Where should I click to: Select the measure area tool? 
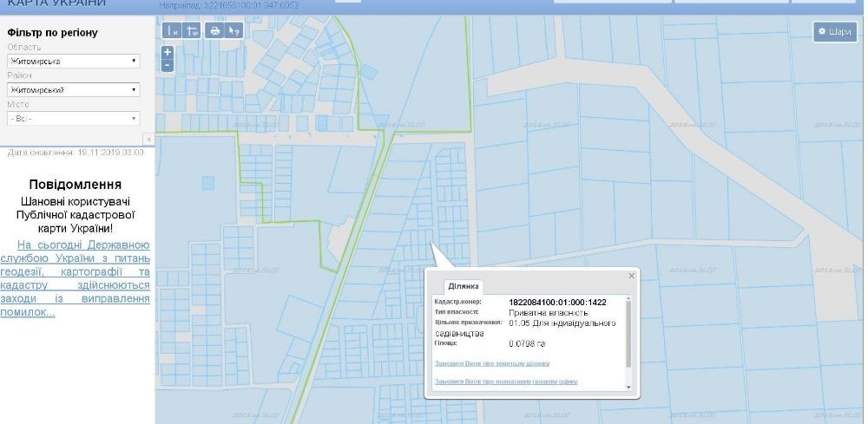tap(192, 30)
